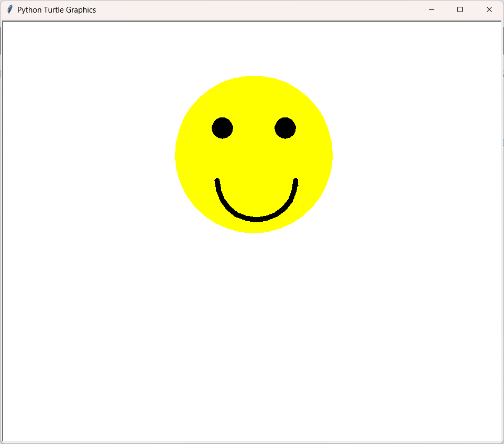
Task: Click the "Python Turtle Graphics" title text
Action: point(57,9)
